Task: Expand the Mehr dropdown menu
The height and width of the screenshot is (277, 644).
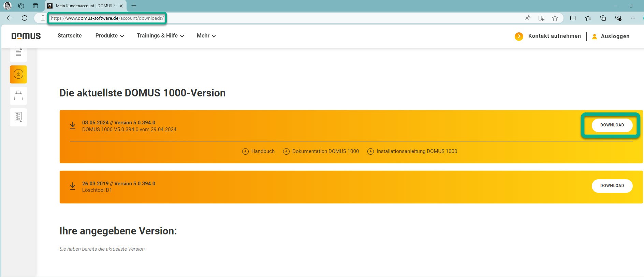Action: pos(206,36)
